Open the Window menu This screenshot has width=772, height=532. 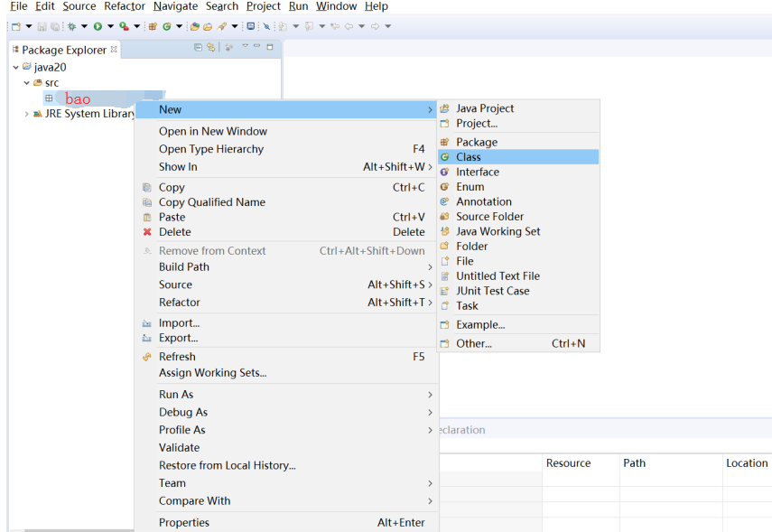click(336, 6)
